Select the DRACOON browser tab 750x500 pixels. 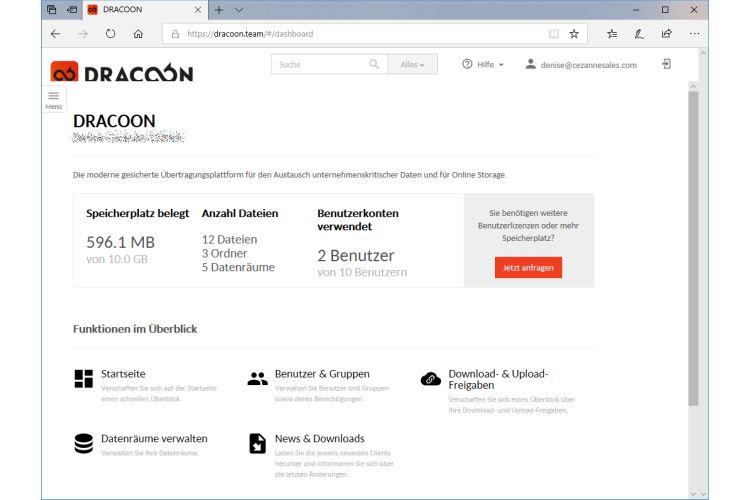(x=145, y=9)
